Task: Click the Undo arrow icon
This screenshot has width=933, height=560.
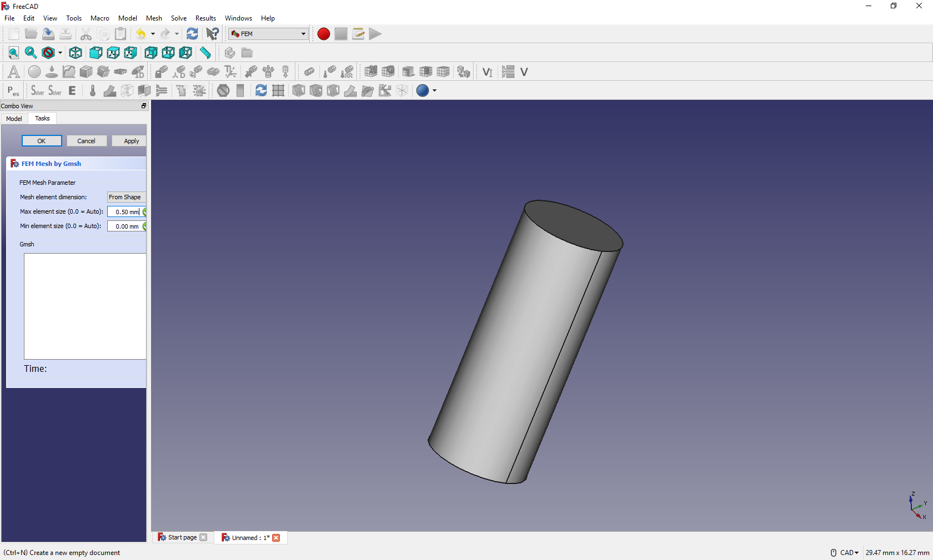Action: coord(141,34)
